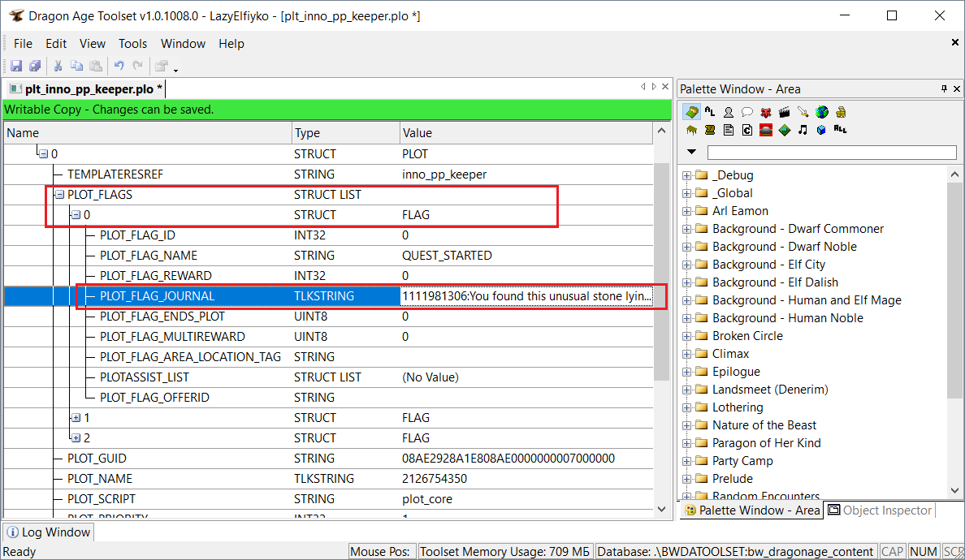
Task: Click the Copy toolbar icon
Action: point(77,66)
